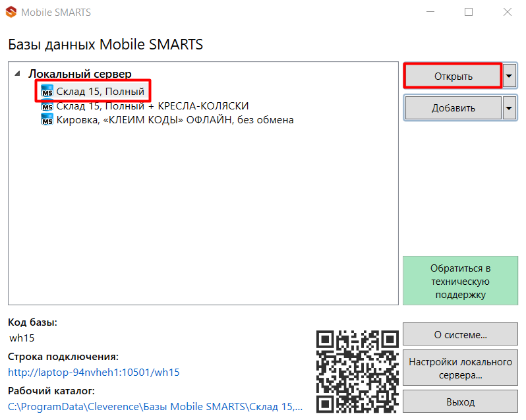Open dropdown arrow next to Добавить

[x=509, y=108]
